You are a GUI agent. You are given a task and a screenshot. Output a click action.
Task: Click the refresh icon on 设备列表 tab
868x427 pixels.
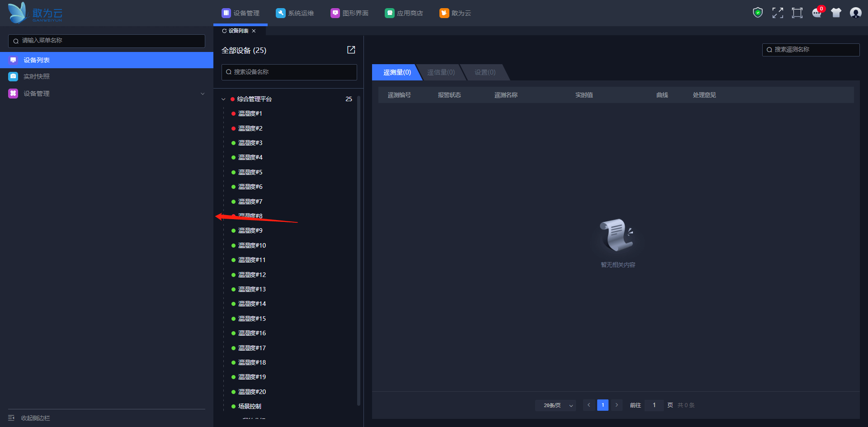coord(224,31)
